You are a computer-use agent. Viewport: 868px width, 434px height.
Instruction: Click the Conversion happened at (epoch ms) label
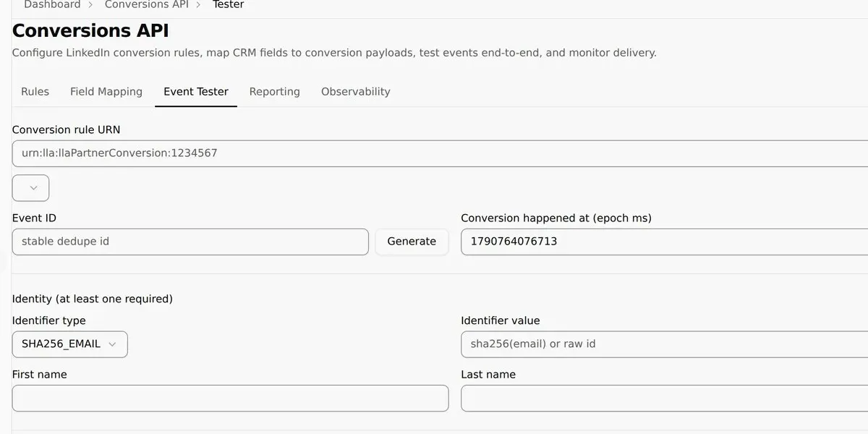pos(556,218)
